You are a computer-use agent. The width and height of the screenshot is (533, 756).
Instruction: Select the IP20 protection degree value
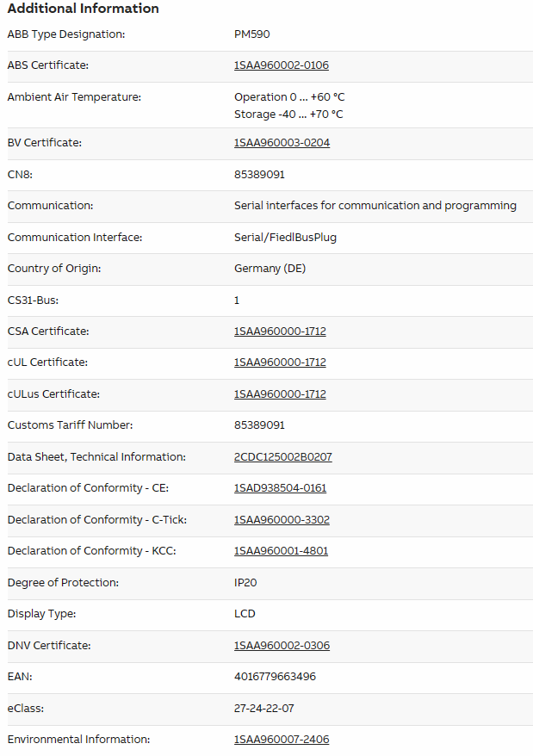pos(245,582)
